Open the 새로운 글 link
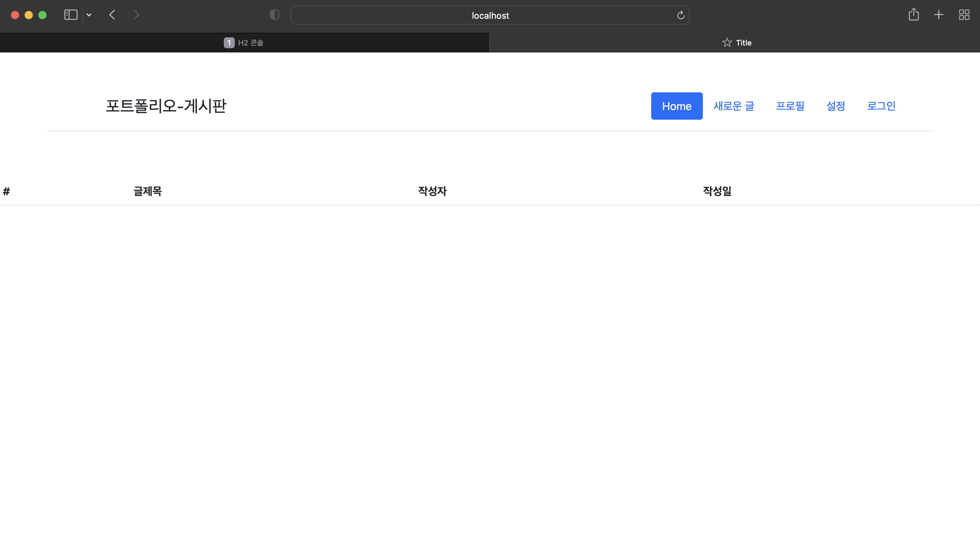 point(734,106)
